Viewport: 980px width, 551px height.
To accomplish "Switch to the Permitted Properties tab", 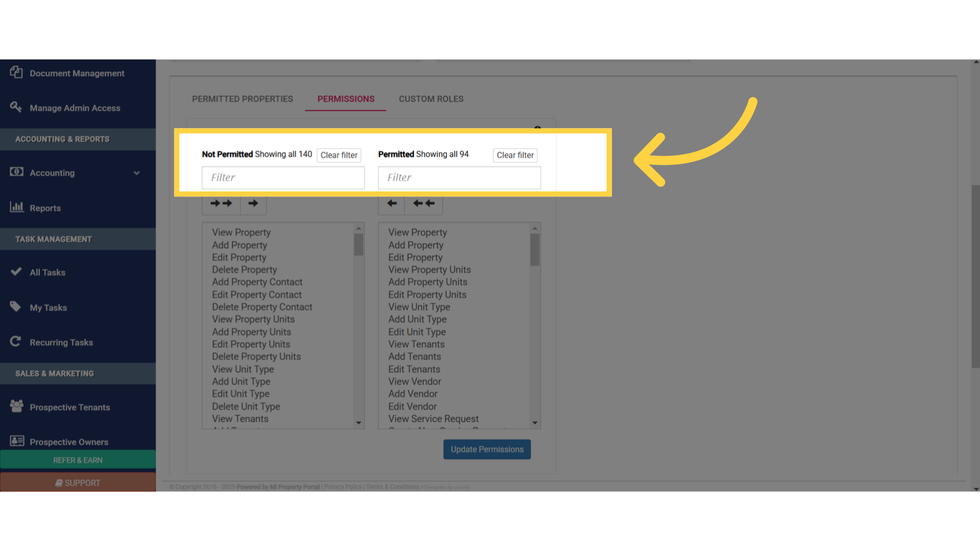I will point(242,98).
